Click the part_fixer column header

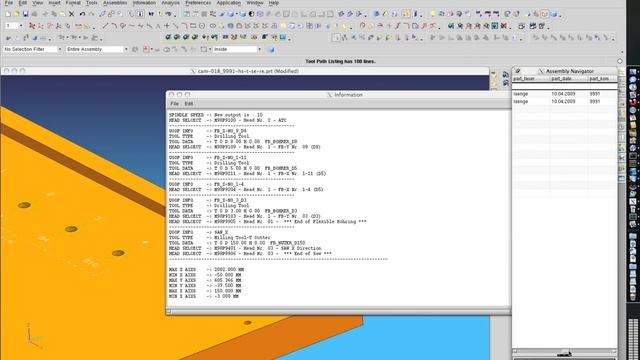pyautogui.click(x=530, y=78)
